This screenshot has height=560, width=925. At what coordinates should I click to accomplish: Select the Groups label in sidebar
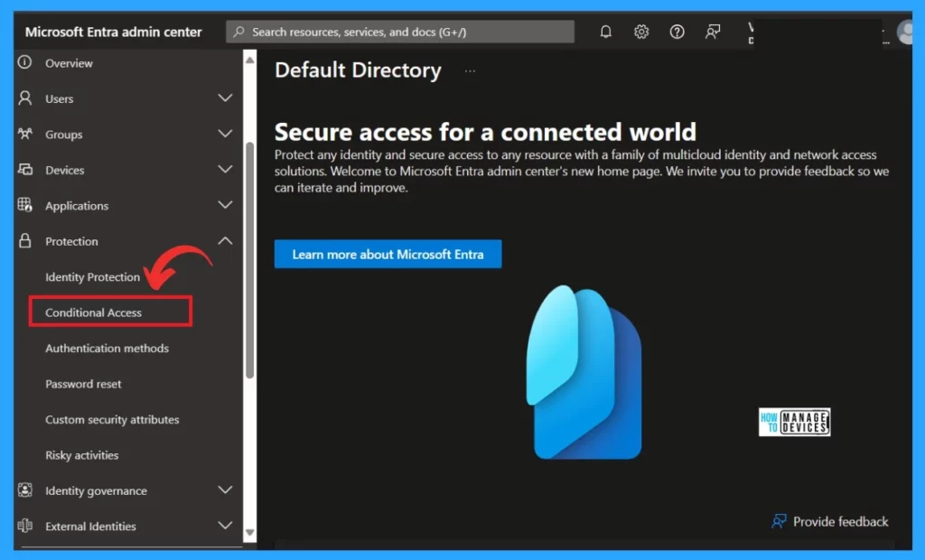tap(64, 135)
